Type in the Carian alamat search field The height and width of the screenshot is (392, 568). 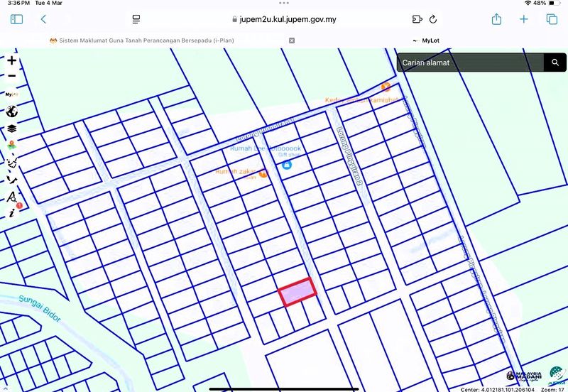coord(471,62)
